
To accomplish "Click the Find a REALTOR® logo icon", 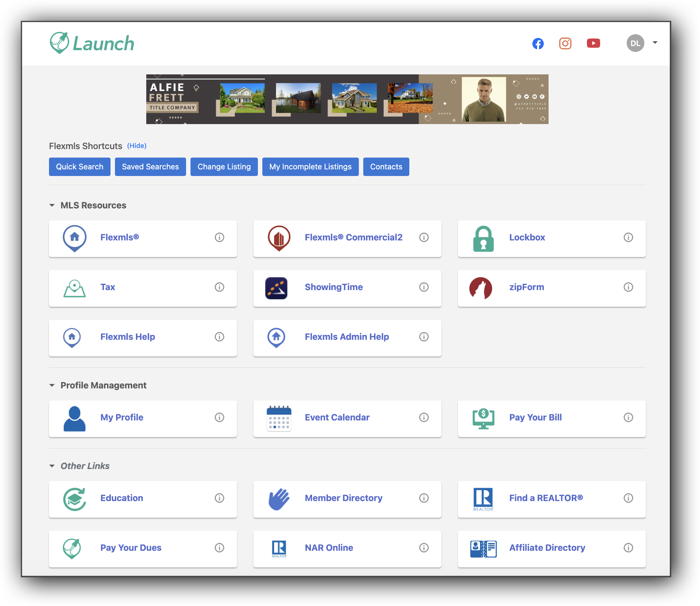I will [x=483, y=499].
